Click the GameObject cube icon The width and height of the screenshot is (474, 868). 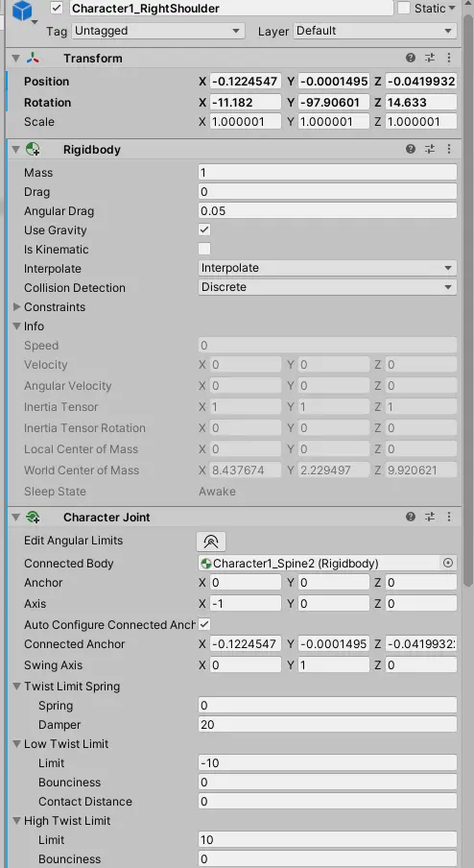(x=23, y=12)
